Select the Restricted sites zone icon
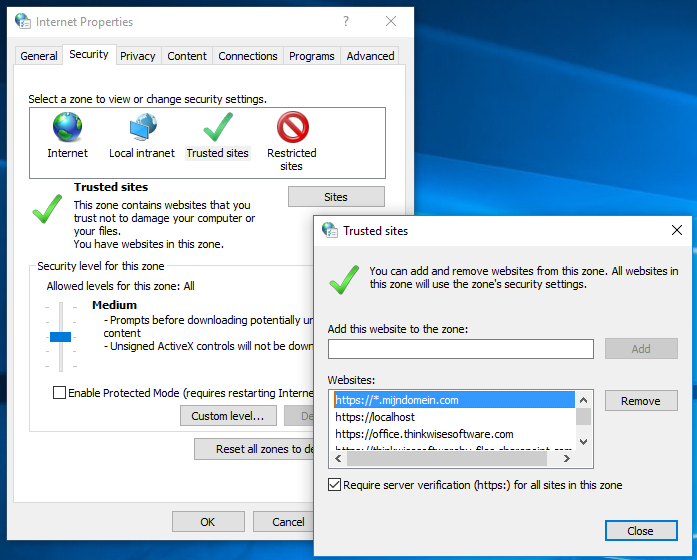The width and height of the screenshot is (697, 560). 292,129
